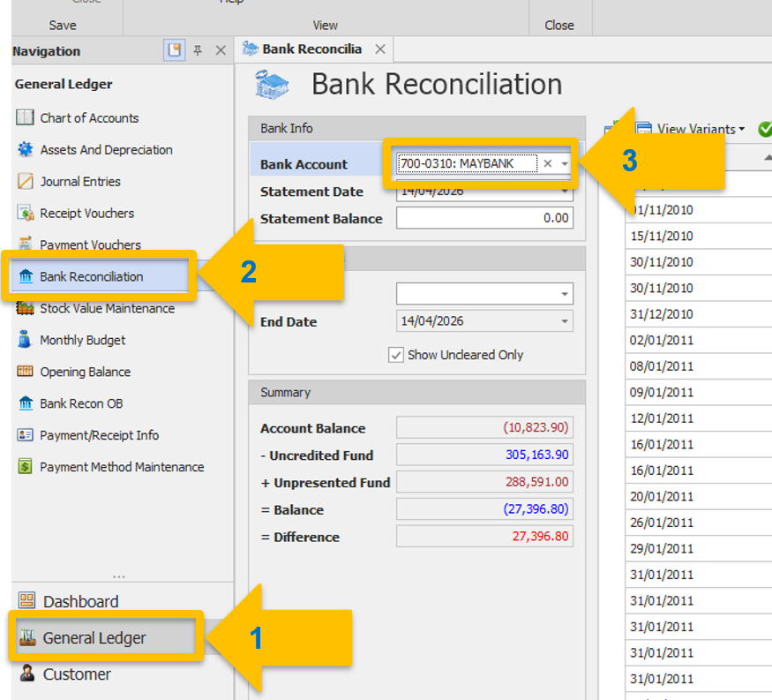
Task: Click the Dashboard module icon
Action: point(27,601)
